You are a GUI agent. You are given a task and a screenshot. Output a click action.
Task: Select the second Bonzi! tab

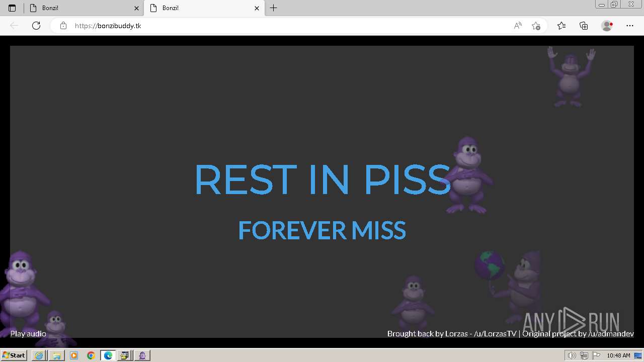pos(204,8)
